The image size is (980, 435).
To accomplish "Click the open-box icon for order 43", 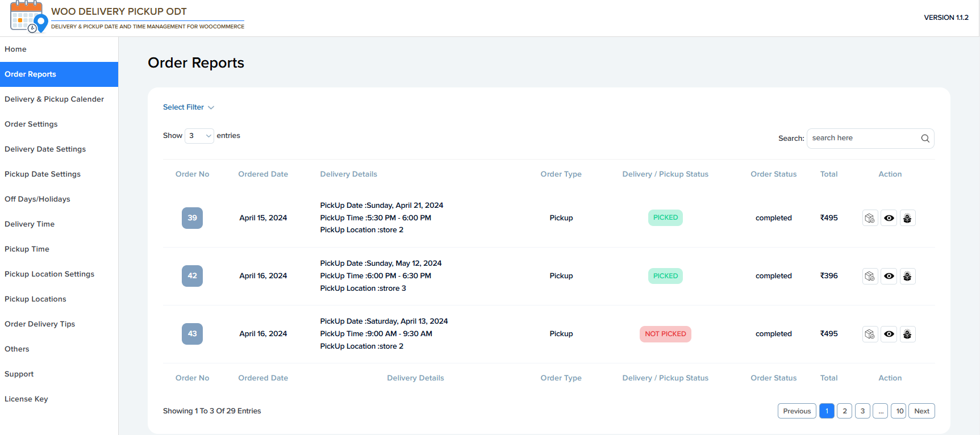I will point(907,334).
